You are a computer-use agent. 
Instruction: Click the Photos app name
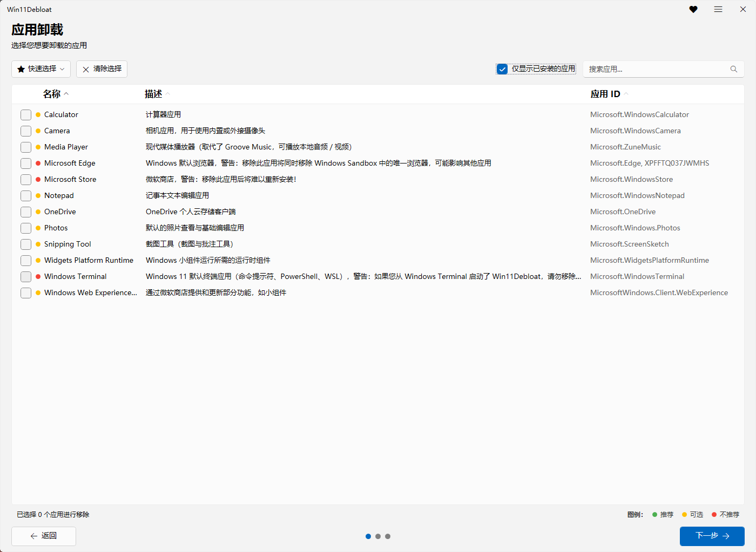[56, 228]
